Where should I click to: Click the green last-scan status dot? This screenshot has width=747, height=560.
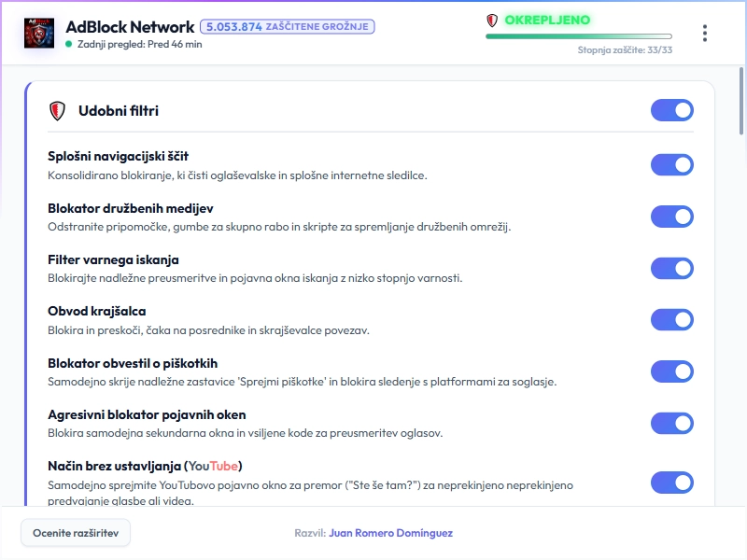(68, 44)
